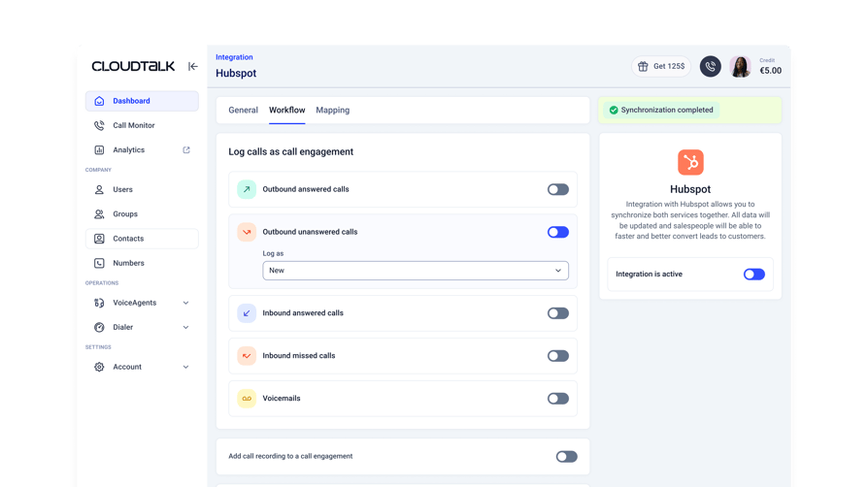This screenshot has height=487, width=868.
Task: Open the user profile avatar
Action: coord(740,66)
